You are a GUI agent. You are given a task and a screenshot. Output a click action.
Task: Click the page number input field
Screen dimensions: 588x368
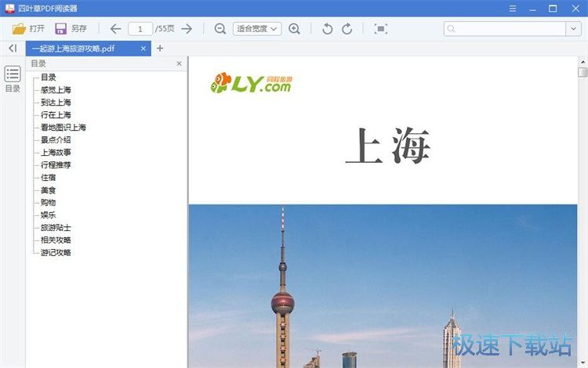pyautogui.click(x=140, y=29)
